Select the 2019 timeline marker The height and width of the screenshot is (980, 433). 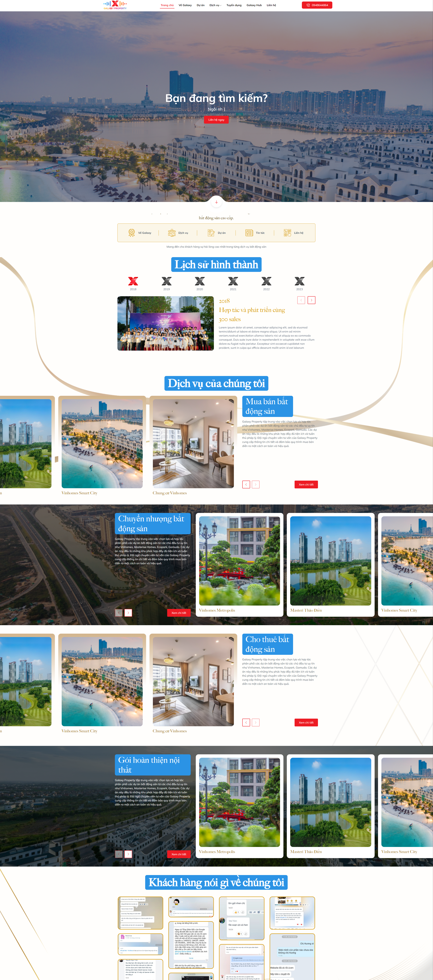point(166,283)
